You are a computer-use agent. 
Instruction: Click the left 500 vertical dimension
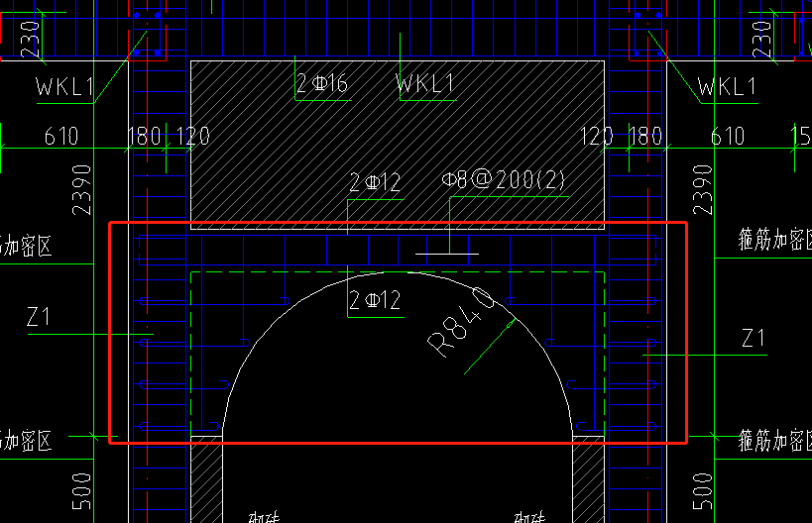point(82,491)
